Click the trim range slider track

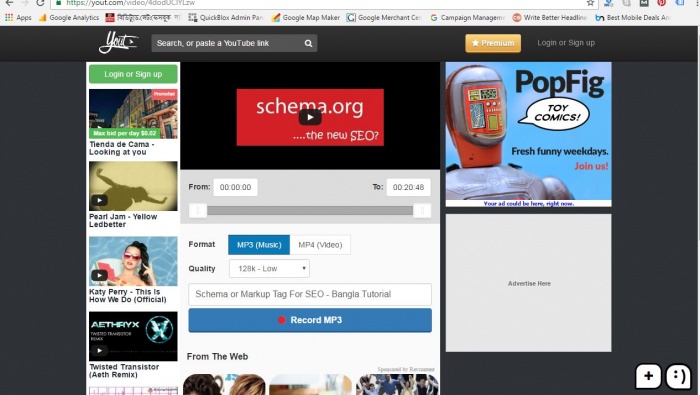pos(310,211)
